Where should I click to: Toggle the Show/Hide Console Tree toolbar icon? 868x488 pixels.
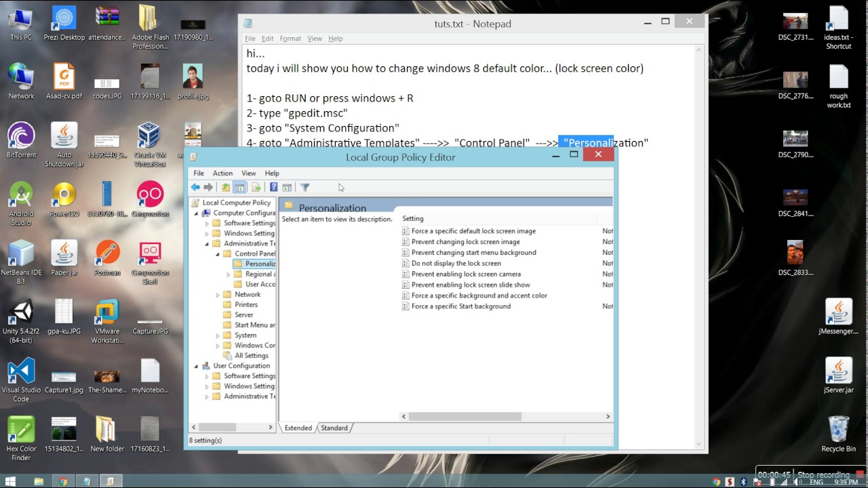(x=239, y=187)
